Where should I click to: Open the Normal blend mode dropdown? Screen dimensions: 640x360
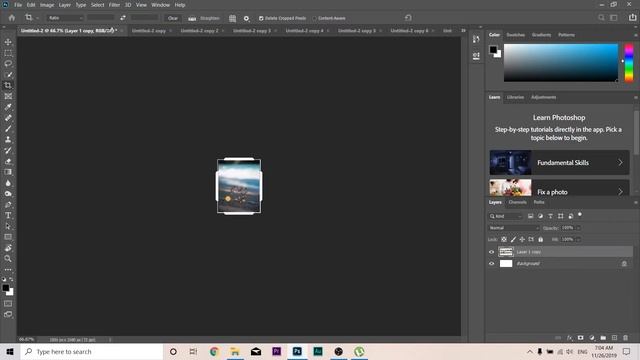(514, 228)
